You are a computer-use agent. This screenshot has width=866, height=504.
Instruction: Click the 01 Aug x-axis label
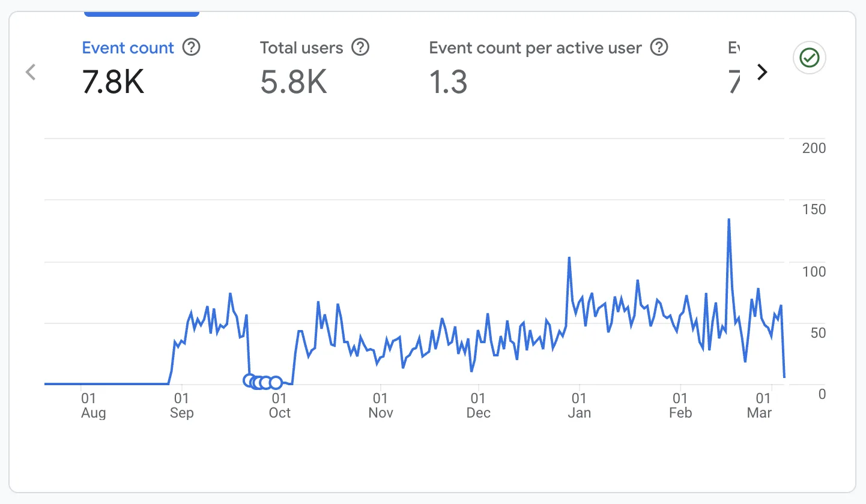point(93,406)
